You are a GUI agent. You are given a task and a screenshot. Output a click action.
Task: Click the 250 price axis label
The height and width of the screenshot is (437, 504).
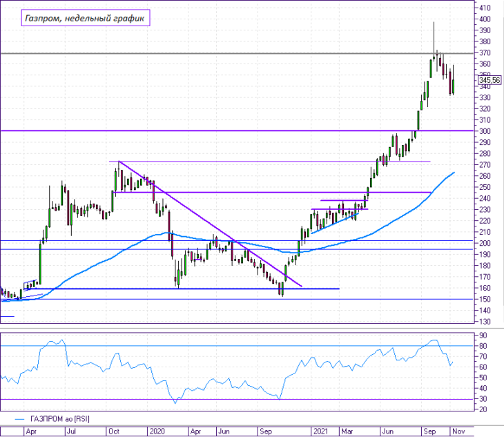485,187
